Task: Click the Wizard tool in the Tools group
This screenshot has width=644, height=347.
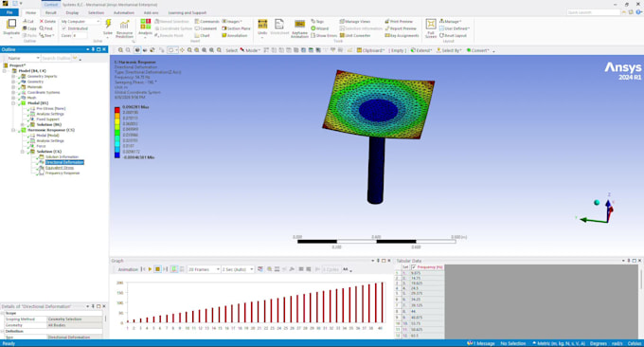Action: pos(319,28)
